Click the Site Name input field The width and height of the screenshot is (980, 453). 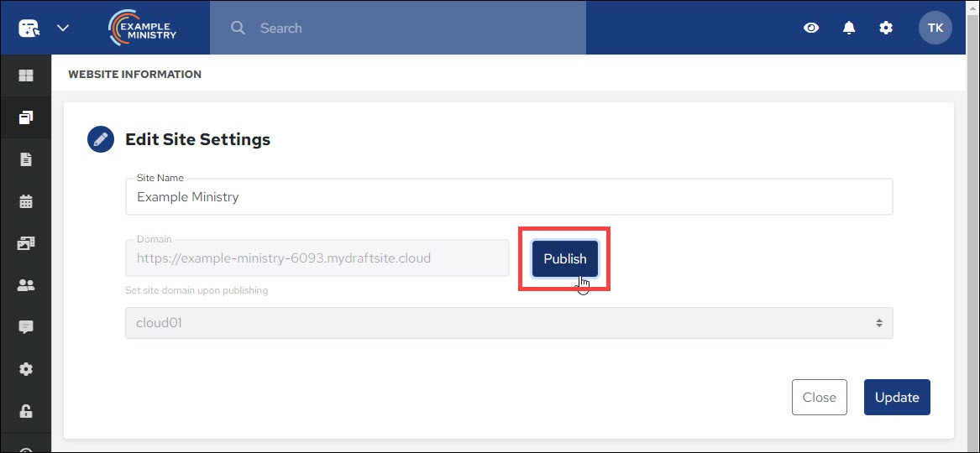click(x=508, y=197)
